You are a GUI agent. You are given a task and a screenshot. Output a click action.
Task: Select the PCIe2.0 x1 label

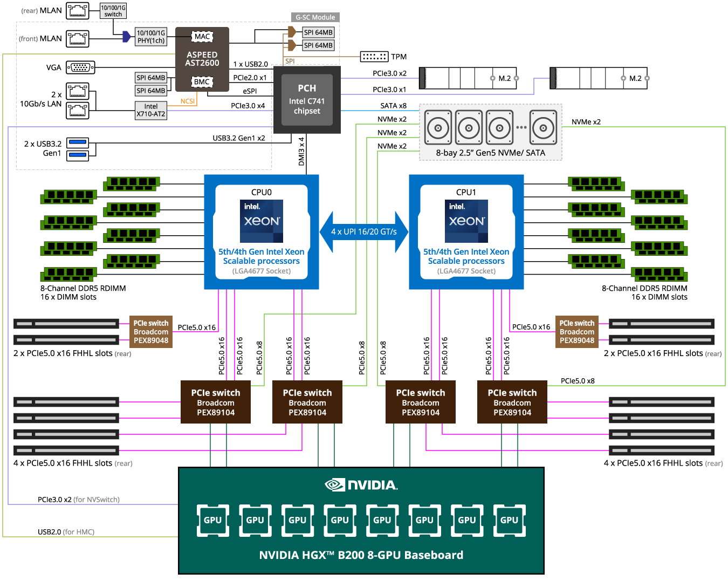pyautogui.click(x=250, y=78)
